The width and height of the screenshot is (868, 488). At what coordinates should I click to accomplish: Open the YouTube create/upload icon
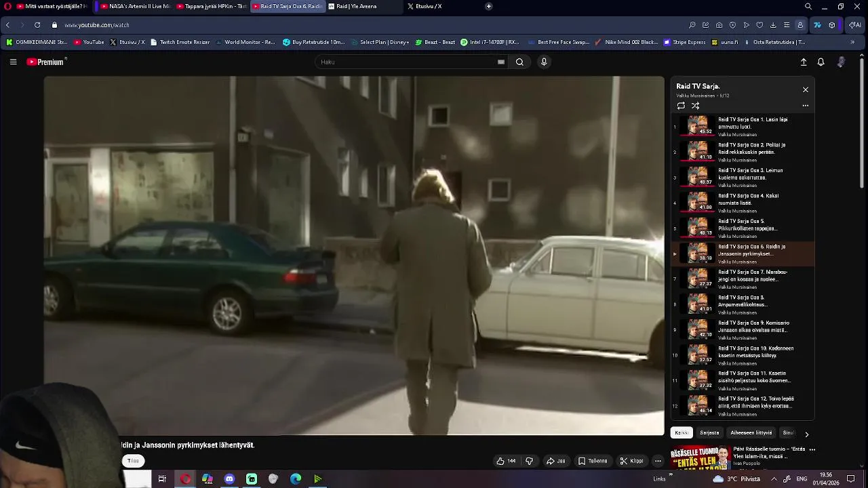(804, 62)
